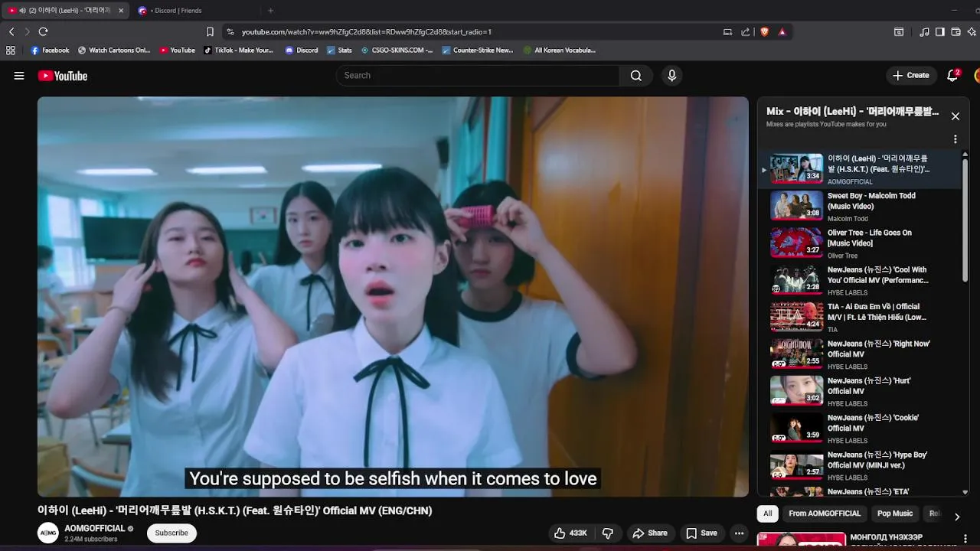Start voice search with microphone
980x551 pixels.
pyautogui.click(x=671, y=76)
